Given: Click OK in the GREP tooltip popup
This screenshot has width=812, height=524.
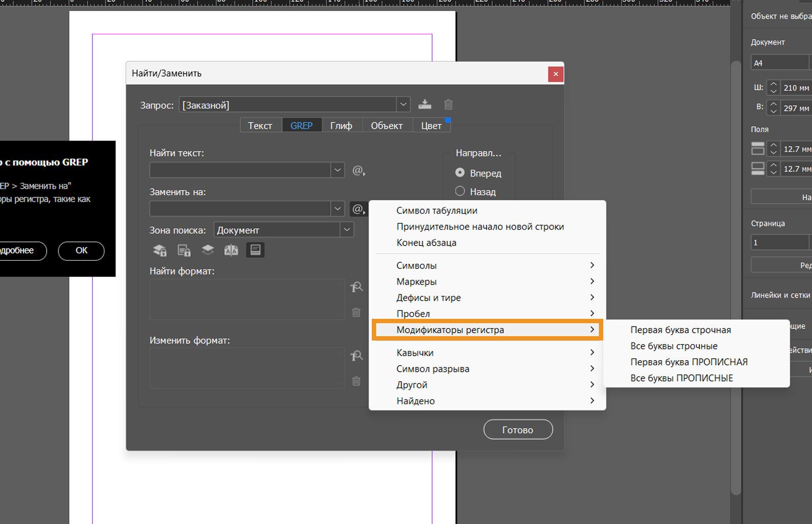Looking at the screenshot, I should (x=81, y=251).
